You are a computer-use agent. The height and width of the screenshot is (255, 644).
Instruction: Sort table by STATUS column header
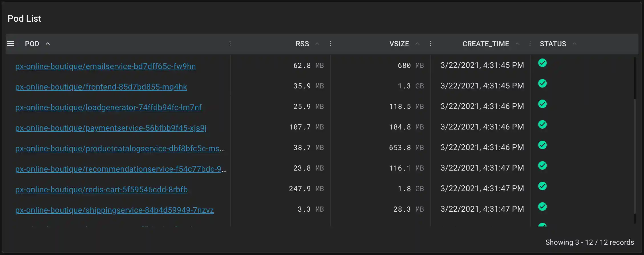point(553,44)
